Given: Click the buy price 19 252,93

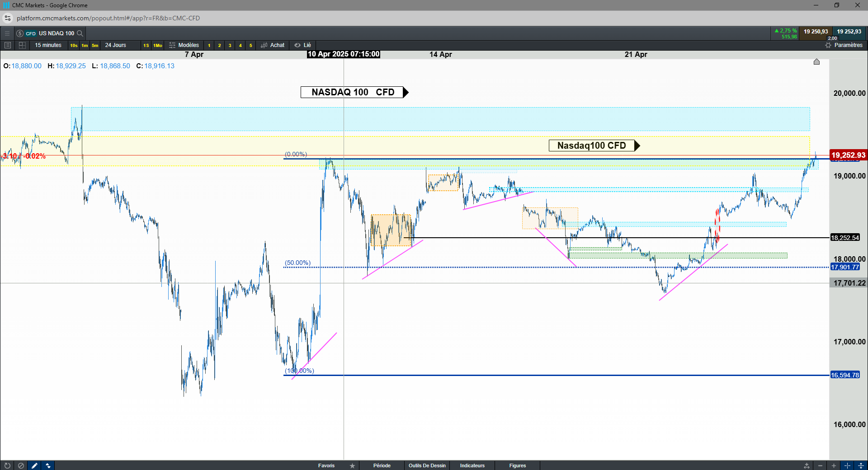Looking at the screenshot, I should [x=849, y=32].
